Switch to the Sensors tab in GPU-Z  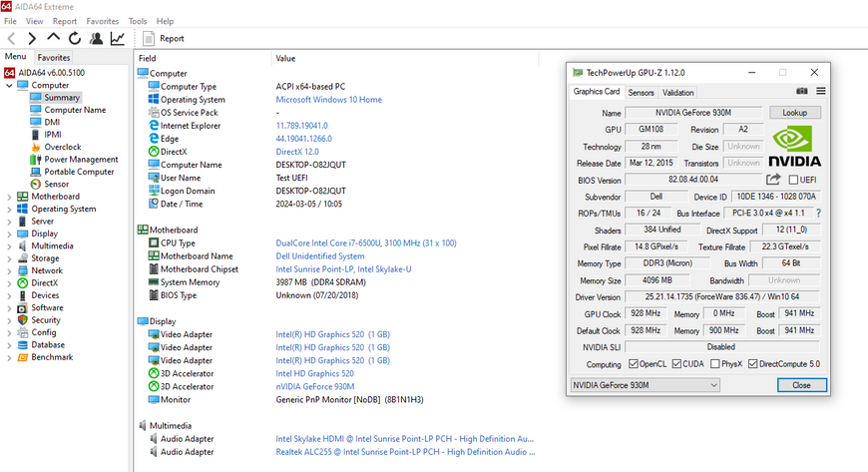(642, 93)
